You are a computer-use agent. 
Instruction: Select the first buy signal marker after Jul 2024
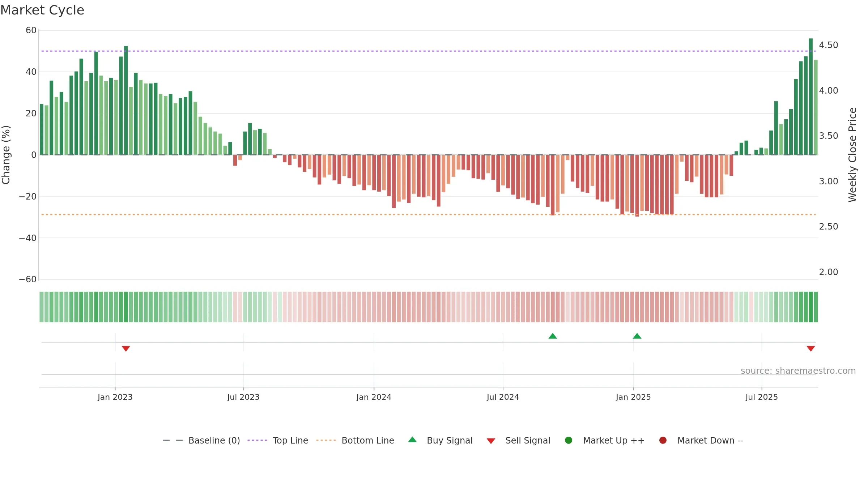[x=553, y=336]
